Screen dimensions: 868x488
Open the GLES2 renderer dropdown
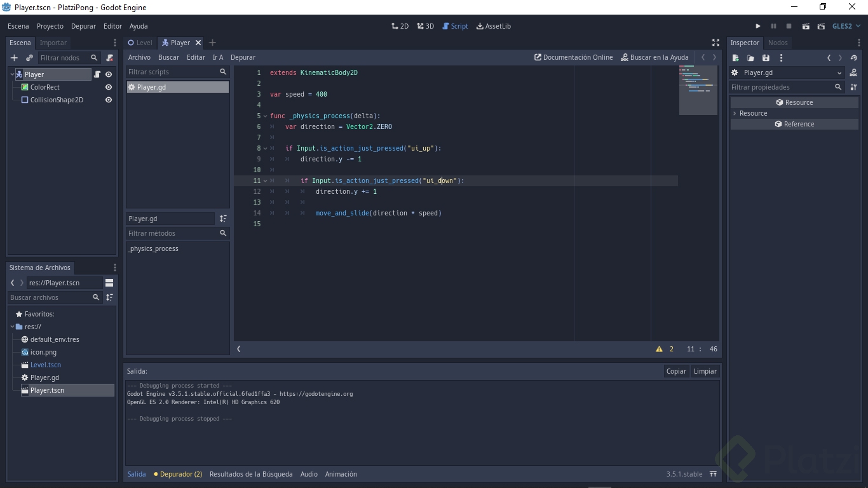[x=846, y=26]
